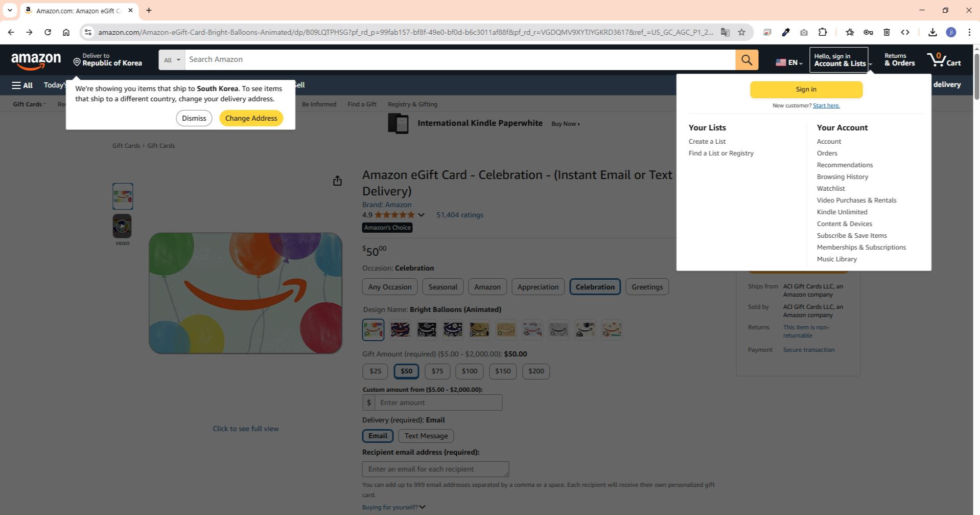This screenshot has width=980, height=515.
Task: Click the eyedropper color picker extension
Action: click(785, 32)
